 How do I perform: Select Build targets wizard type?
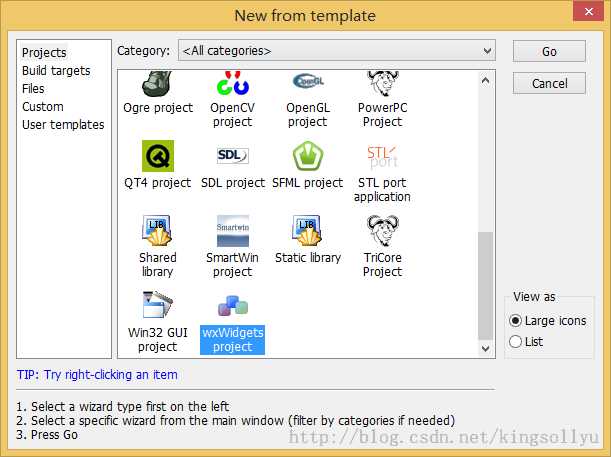(x=56, y=71)
